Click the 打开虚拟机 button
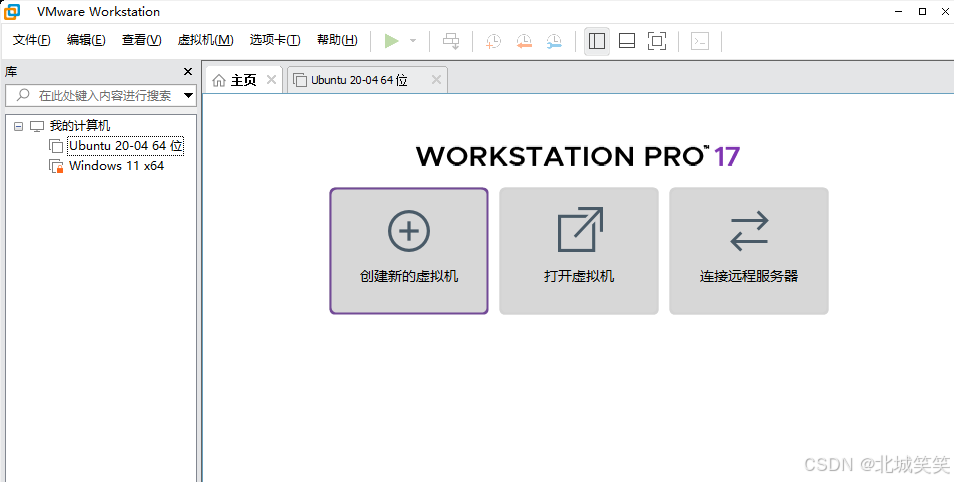 pos(579,251)
